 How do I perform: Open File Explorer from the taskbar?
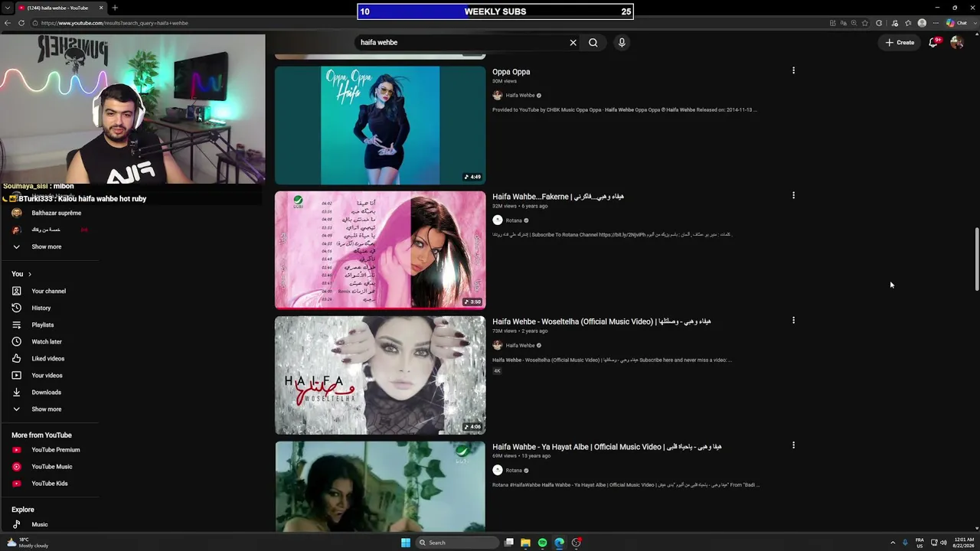[525, 543]
